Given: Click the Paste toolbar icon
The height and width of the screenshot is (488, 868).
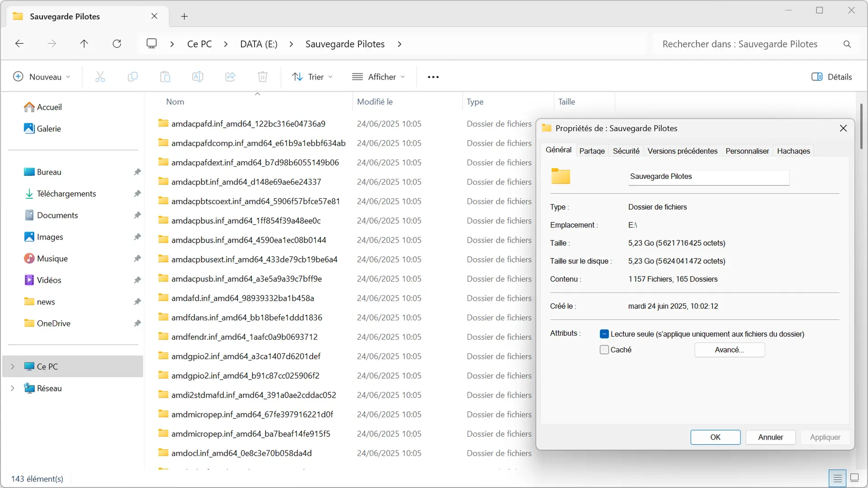Looking at the screenshot, I should 165,77.
